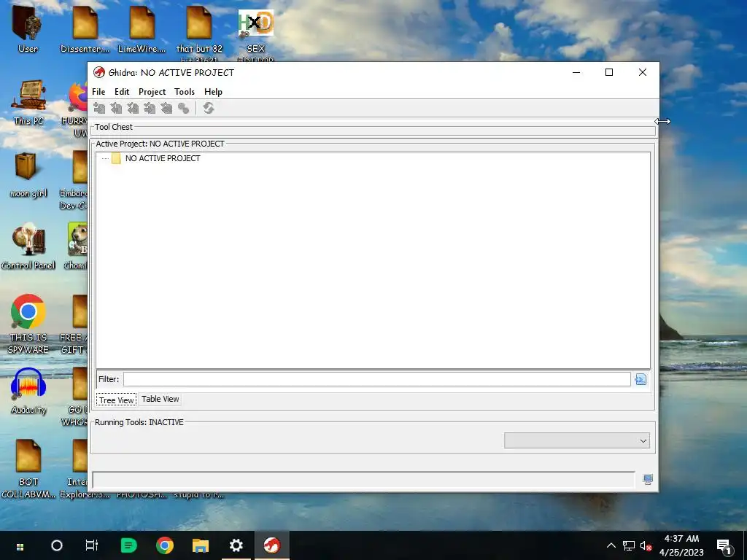Select the User folder desktop icon
This screenshot has height=560, width=747.
coord(28,29)
